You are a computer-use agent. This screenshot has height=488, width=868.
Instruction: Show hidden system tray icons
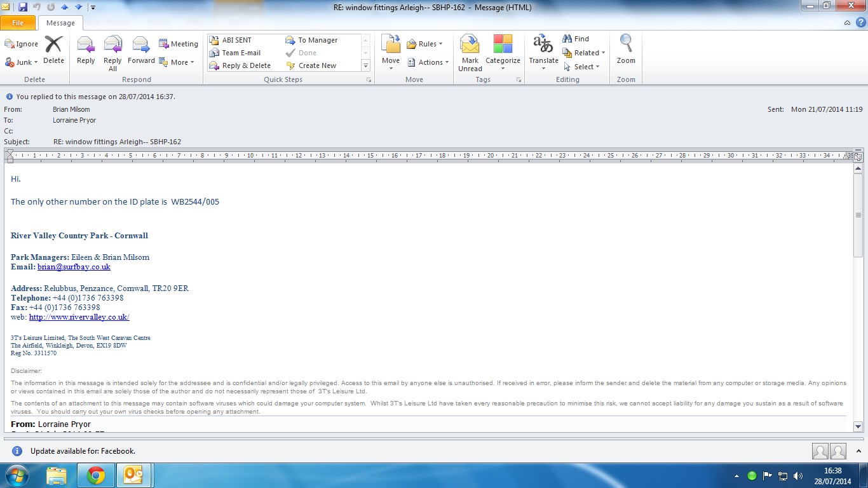(737, 475)
